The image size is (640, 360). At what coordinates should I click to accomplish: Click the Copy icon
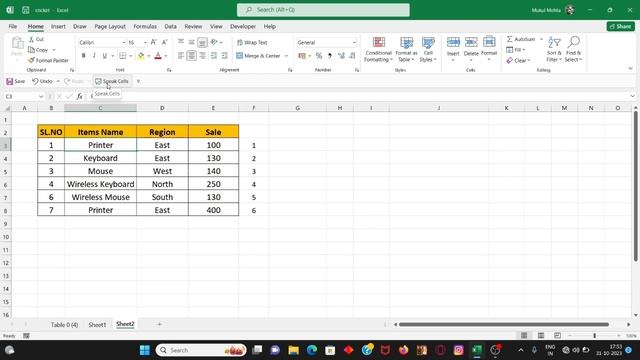38,50
